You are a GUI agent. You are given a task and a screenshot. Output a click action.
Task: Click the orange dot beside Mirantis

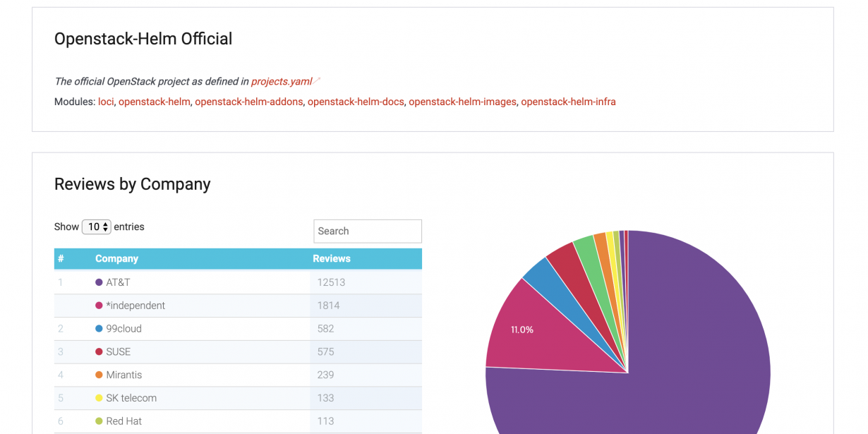tap(99, 375)
